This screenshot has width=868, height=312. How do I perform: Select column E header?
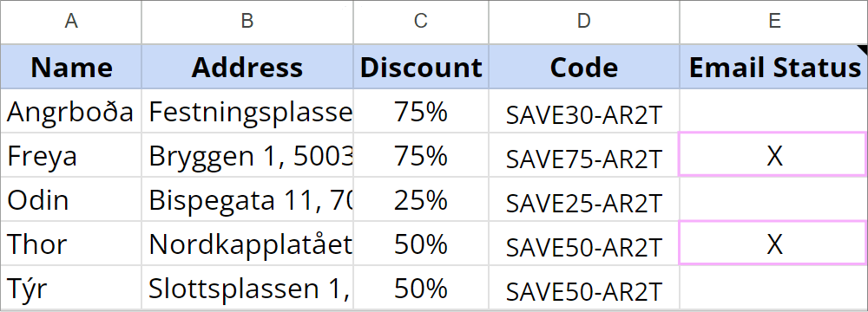coord(774,22)
